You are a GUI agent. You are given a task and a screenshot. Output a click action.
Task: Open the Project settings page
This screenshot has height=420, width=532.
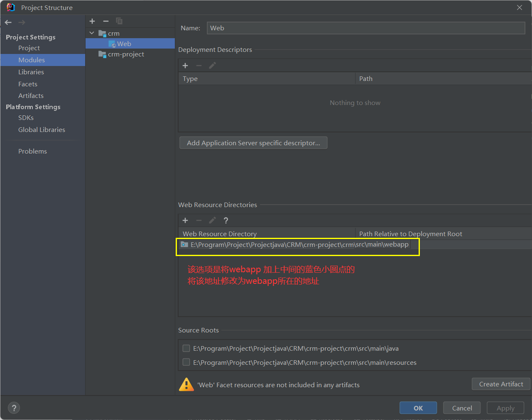pyautogui.click(x=29, y=48)
